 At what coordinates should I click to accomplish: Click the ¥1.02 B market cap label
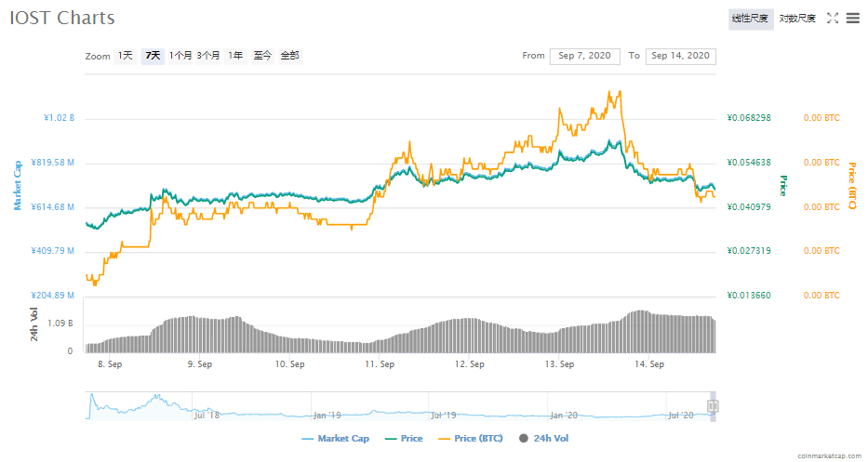click(x=60, y=118)
